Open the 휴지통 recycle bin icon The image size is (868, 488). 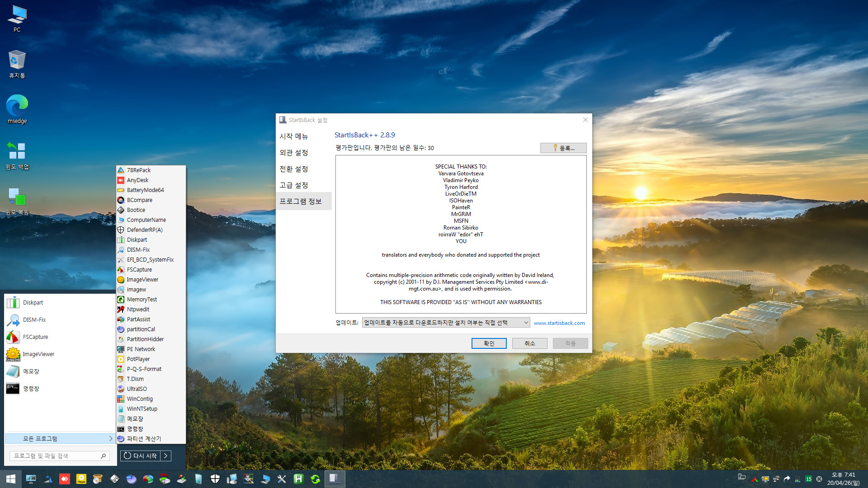(x=17, y=65)
